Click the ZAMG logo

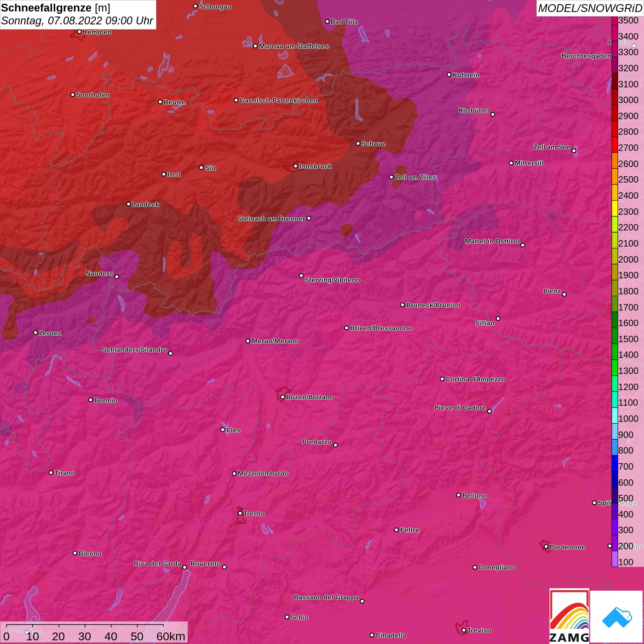click(569, 616)
